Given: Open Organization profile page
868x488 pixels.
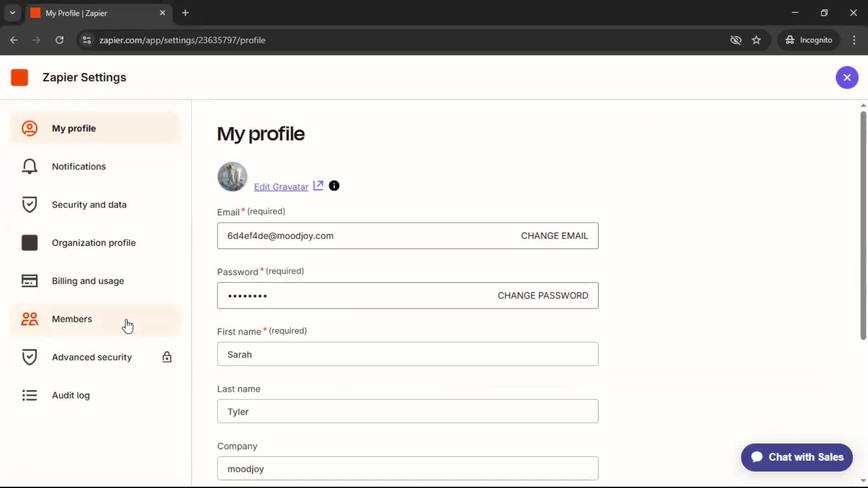Looking at the screenshot, I should (x=95, y=243).
